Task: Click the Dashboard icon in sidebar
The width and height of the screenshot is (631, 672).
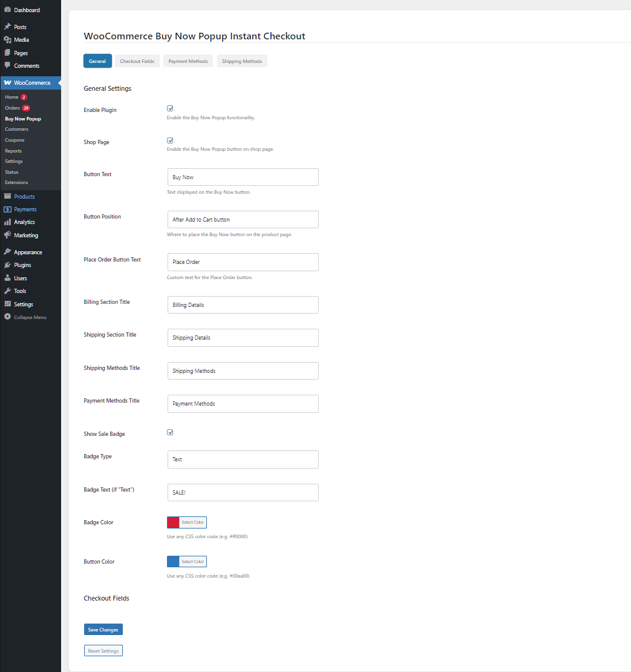Action: click(x=7, y=10)
